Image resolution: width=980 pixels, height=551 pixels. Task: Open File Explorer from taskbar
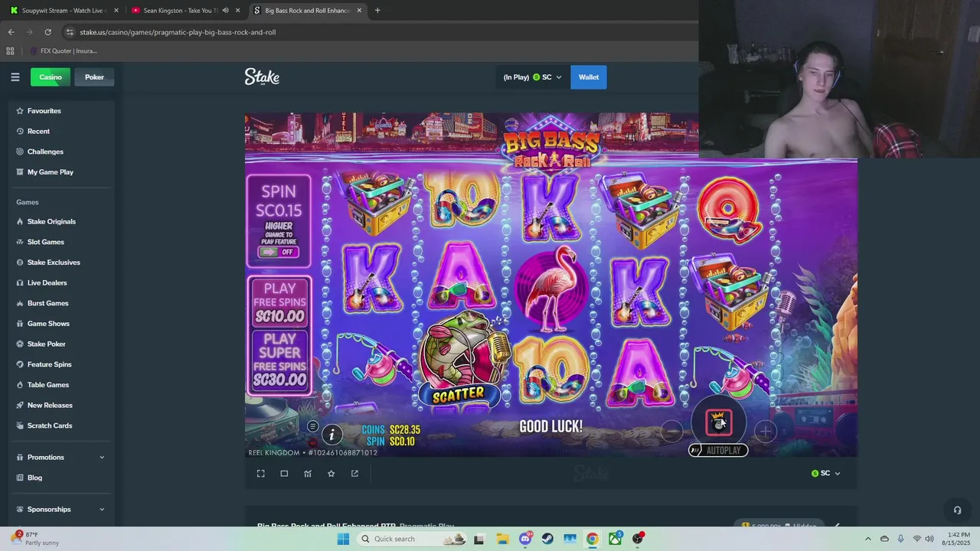pyautogui.click(x=502, y=539)
